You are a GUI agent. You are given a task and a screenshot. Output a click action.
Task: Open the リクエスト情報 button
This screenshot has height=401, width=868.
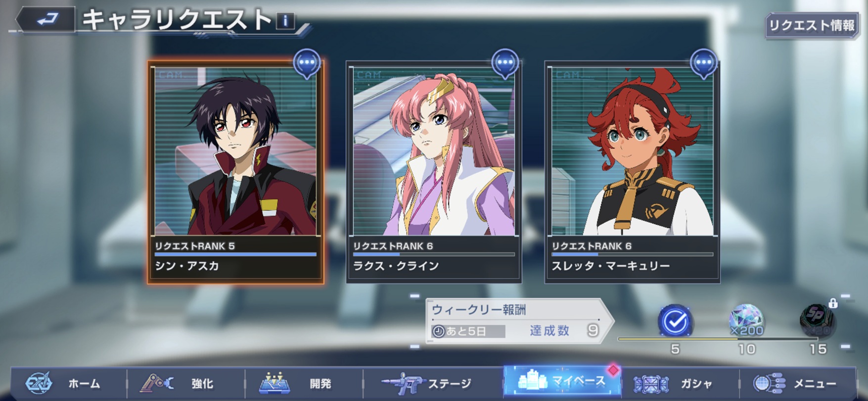pos(812,25)
